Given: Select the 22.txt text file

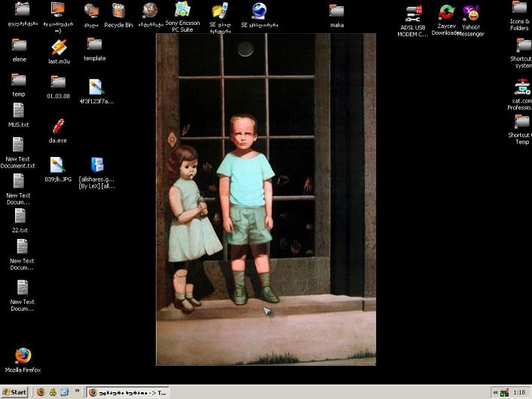Looking at the screenshot, I should coord(20,216).
